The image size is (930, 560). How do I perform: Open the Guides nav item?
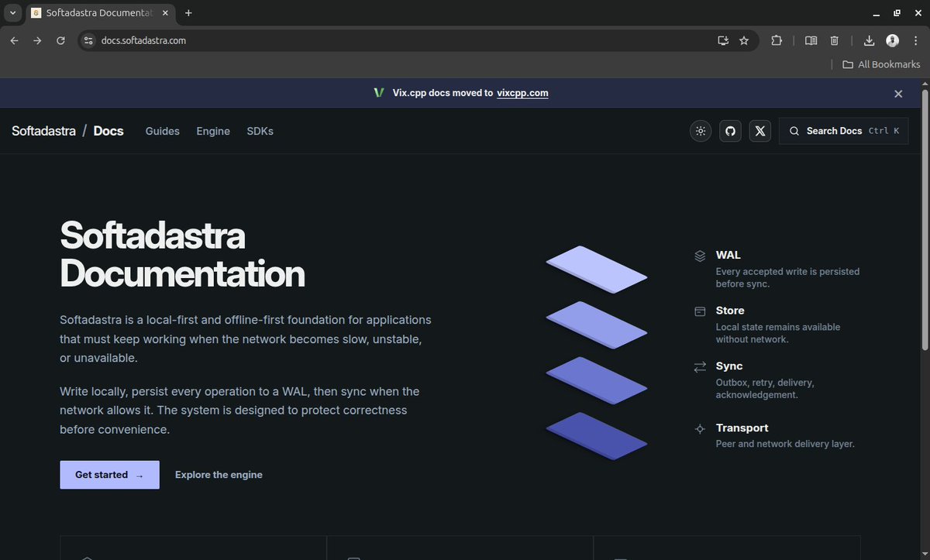(x=163, y=131)
